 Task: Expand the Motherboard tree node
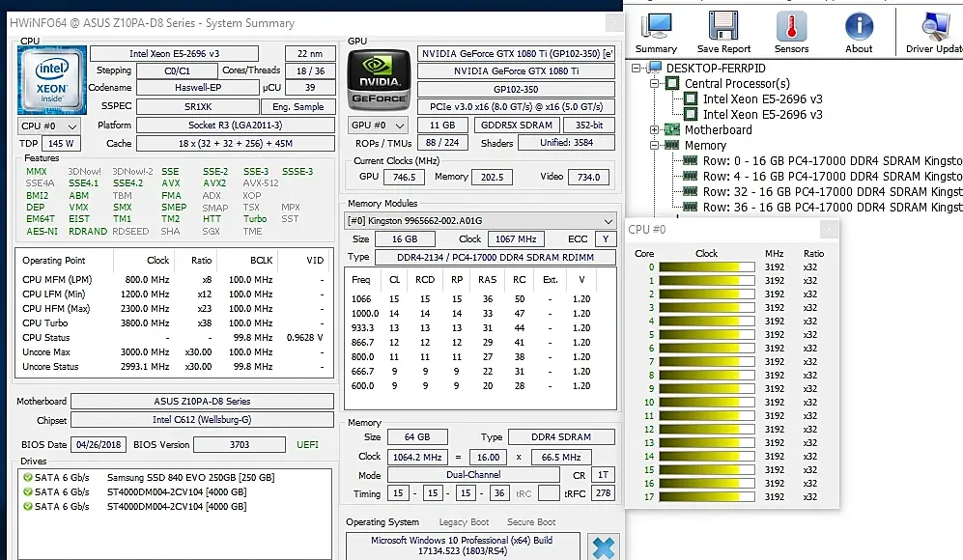click(x=654, y=129)
